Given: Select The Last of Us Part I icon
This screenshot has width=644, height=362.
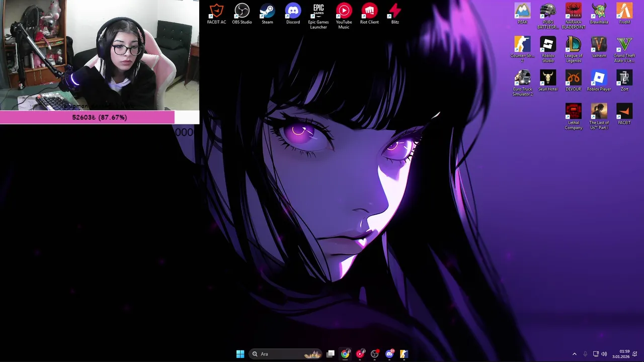Looking at the screenshot, I should [x=599, y=117].
